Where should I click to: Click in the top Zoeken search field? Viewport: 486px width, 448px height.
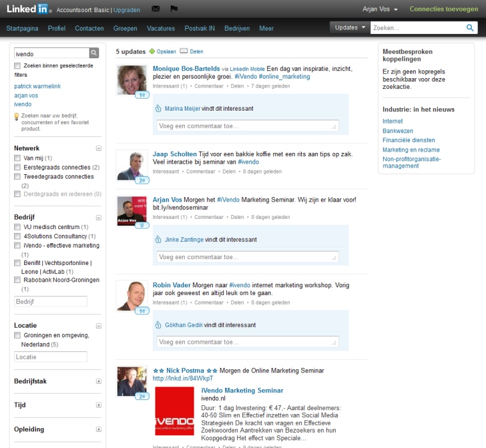click(418, 28)
